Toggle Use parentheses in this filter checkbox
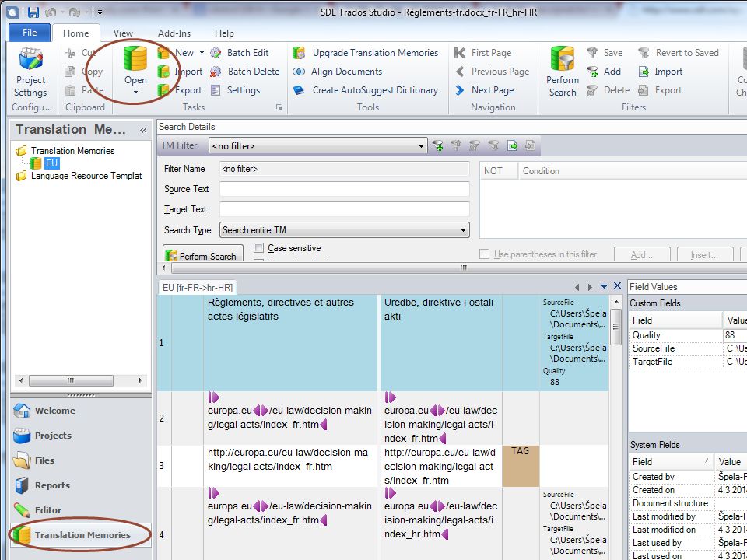This screenshot has height=560, width=747. tap(484, 254)
